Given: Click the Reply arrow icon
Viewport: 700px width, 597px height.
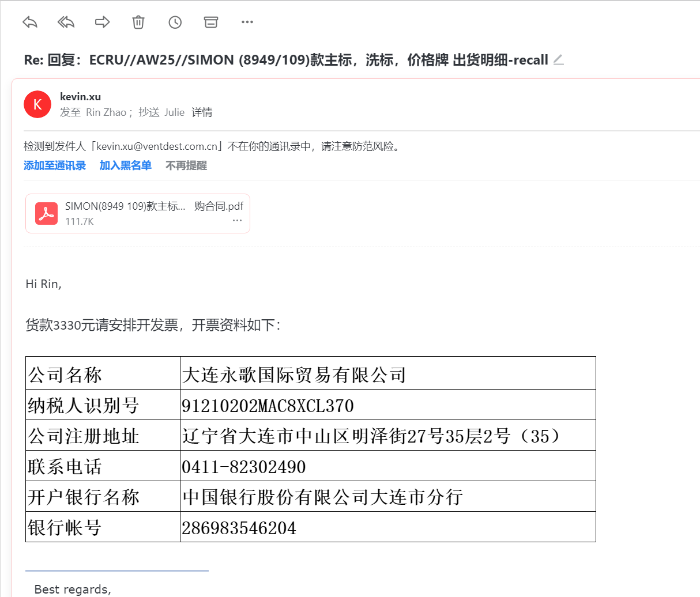Looking at the screenshot, I should pos(30,22).
